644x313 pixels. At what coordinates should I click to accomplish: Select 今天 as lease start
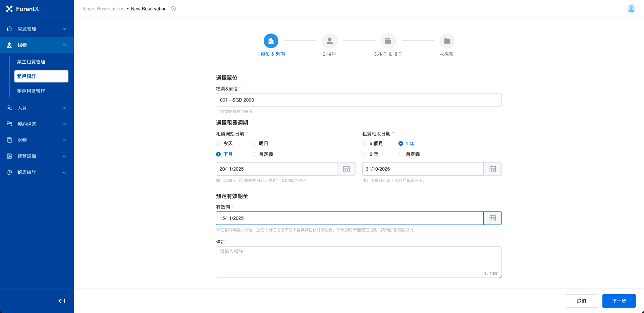[x=219, y=143]
